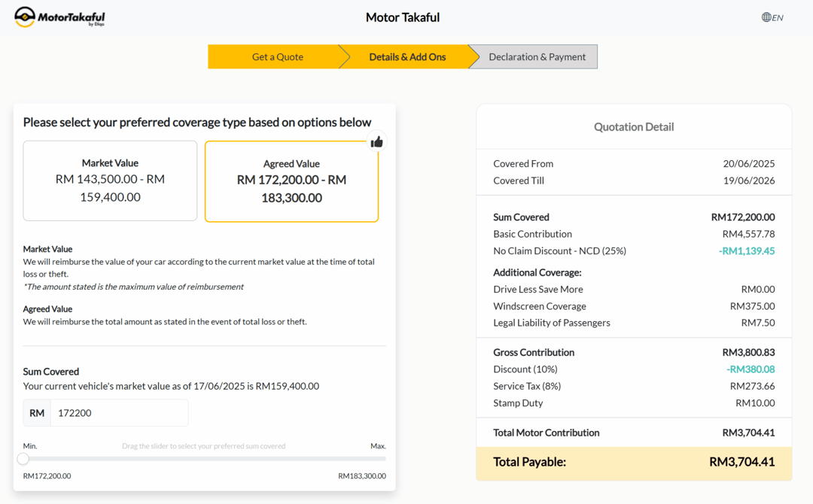Select the Market Value coverage card
813x504 pixels.
pyautogui.click(x=110, y=181)
